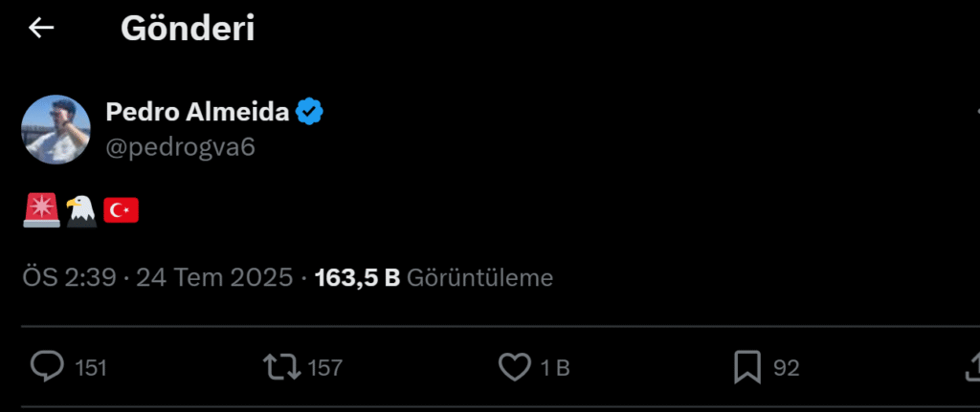Open the Pedro Almeida display name link
The width and height of the screenshot is (980, 412).
(197, 113)
